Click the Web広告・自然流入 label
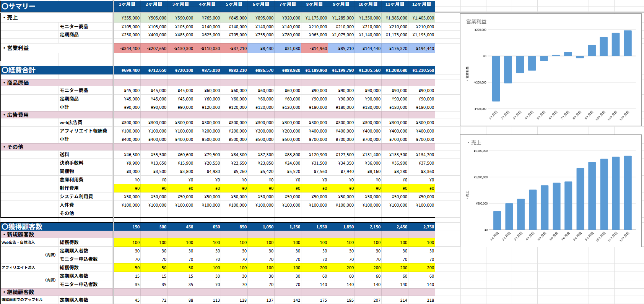The height and width of the screenshot is (304, 644). pos(18,243)
